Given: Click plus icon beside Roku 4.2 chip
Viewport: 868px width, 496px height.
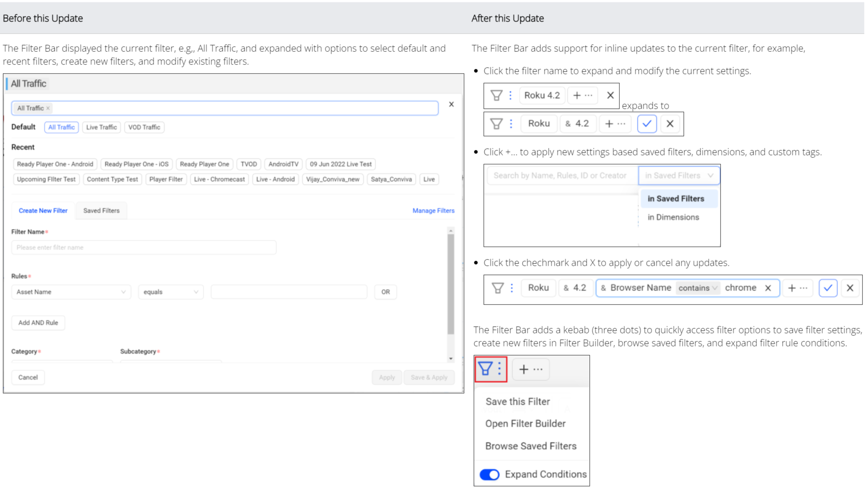Looking at the screenshot, I should [x=577, y=95].
